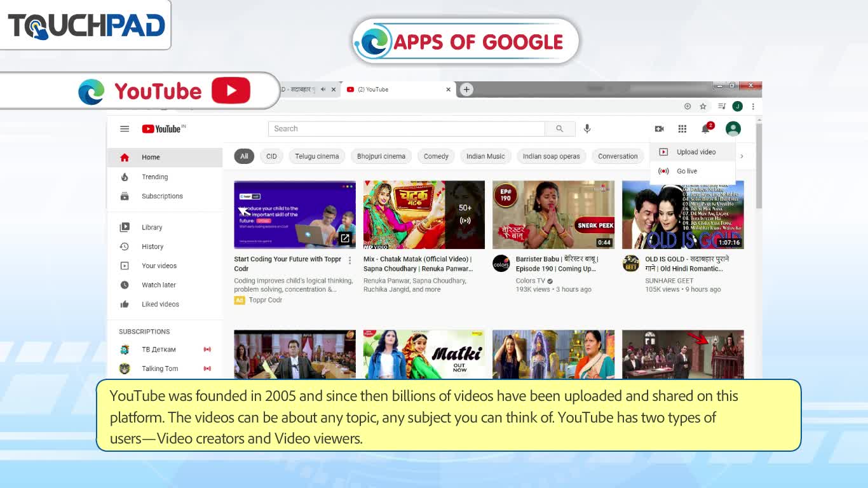Click the Subscriptions icon in sidebar
This screenshot has height=488, width=868.
(125, 196)
